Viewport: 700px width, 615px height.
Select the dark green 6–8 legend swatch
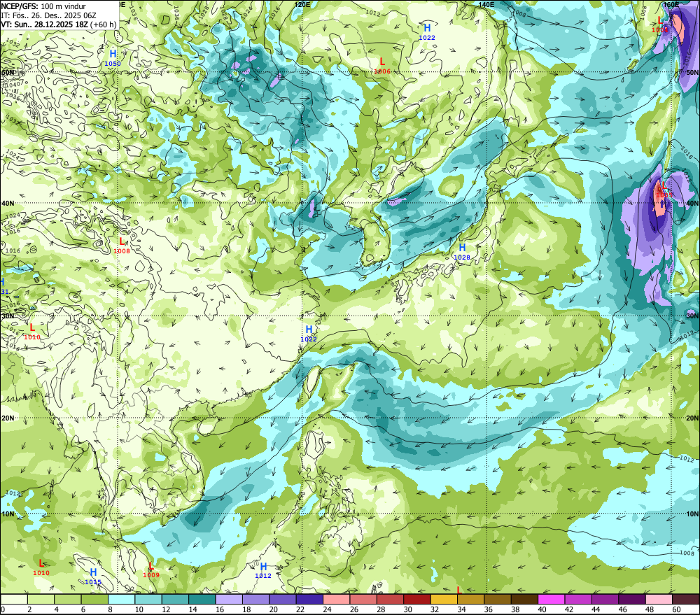(x=94, y=600)
